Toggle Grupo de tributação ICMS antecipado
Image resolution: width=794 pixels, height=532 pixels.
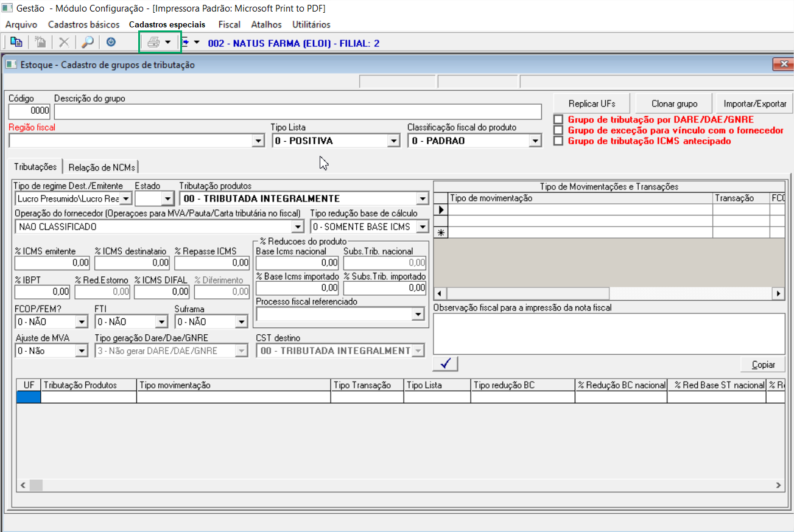558,141
